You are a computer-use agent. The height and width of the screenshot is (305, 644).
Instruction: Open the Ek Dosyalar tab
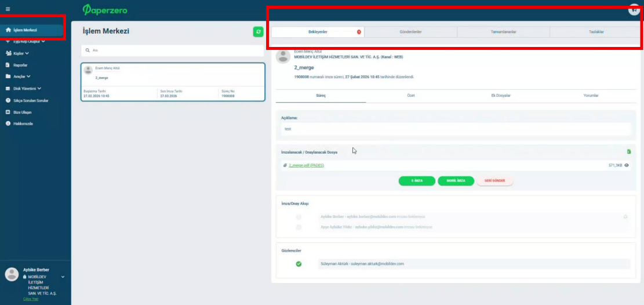[500, 95]
